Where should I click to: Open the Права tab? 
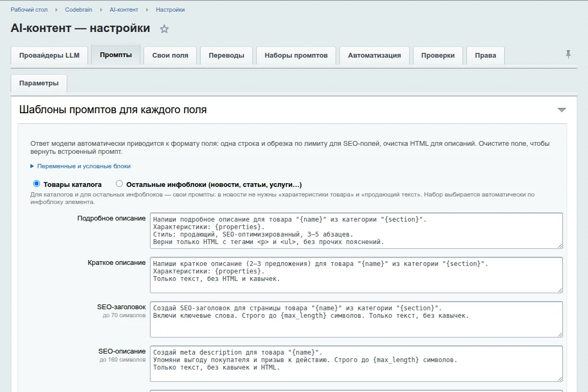485,56
